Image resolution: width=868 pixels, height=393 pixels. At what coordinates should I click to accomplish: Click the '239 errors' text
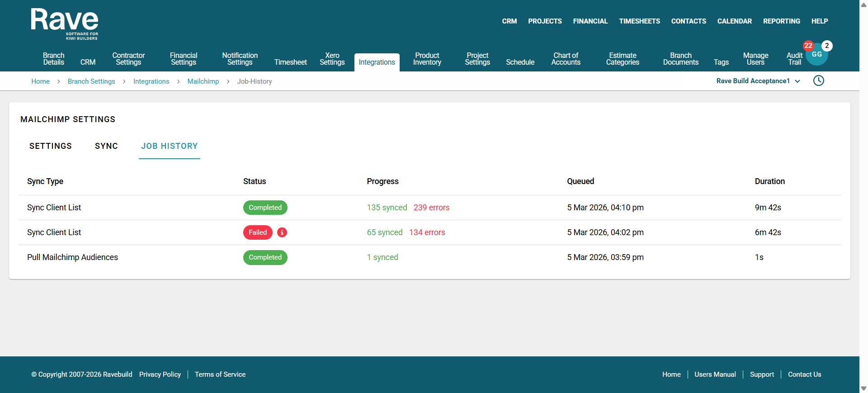click(x=432, y=208)
